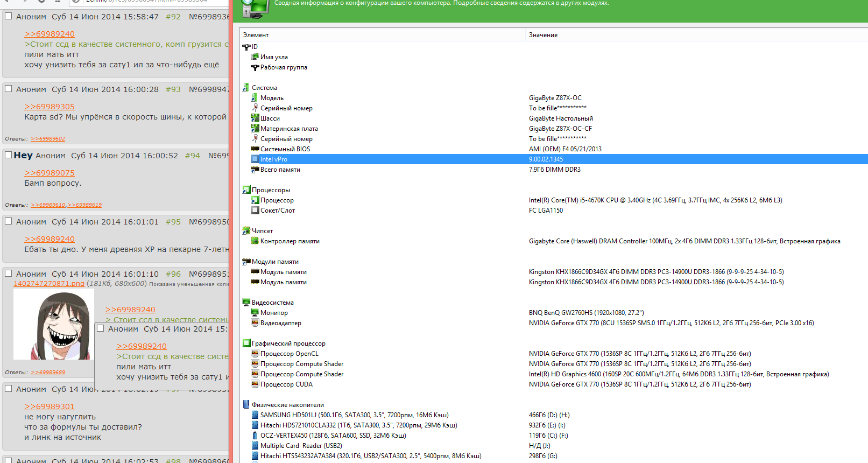Click the Gigabyte Core (Haswell) DRAM Controller value
The height and width of the screenshot is (463, 868).
tap(684, 241)
